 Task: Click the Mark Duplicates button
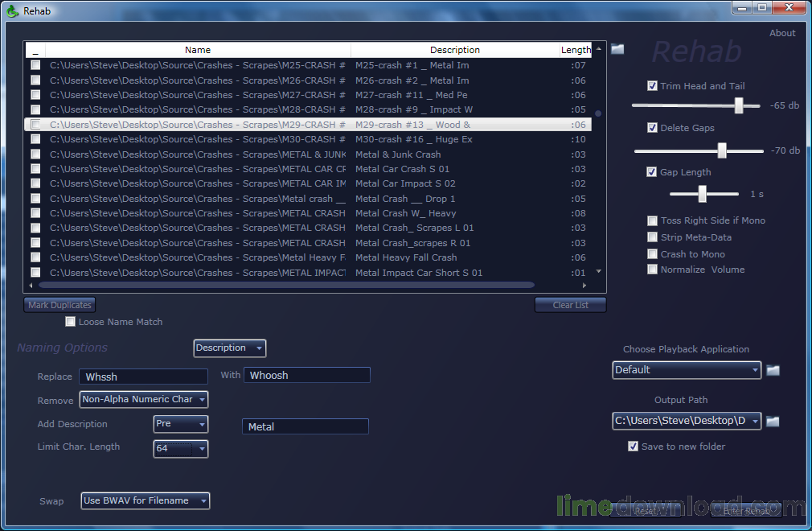[59, 305]
